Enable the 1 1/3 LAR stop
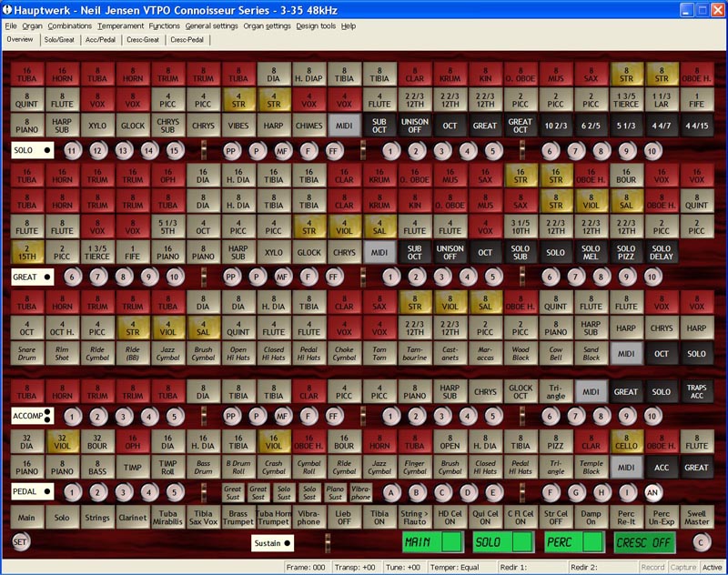Screen dimensions: 728x575 tap(662, 100)
